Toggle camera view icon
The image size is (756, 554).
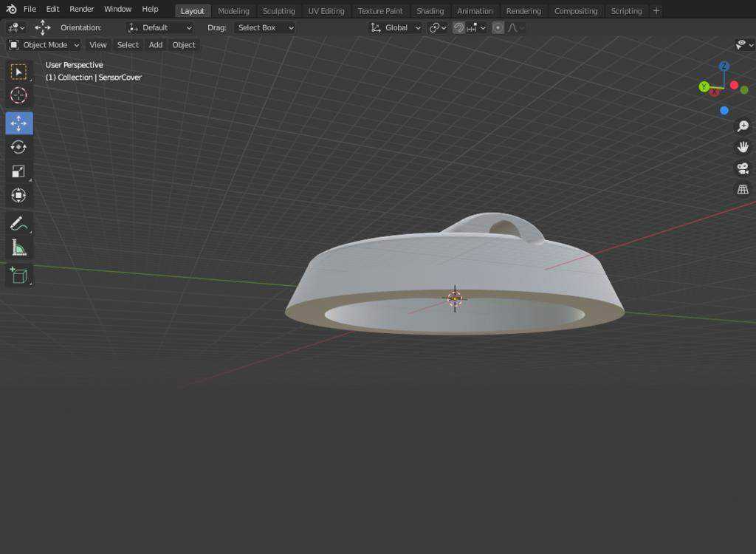coord(743,168)
